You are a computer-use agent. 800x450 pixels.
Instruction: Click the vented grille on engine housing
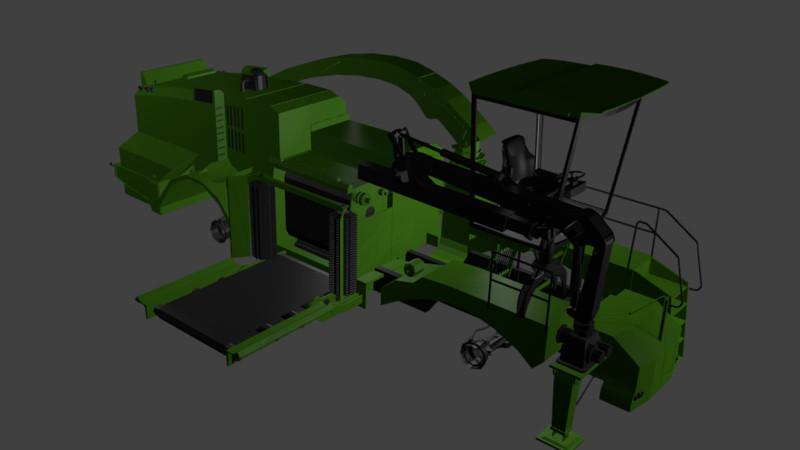[x=234, y=128]
